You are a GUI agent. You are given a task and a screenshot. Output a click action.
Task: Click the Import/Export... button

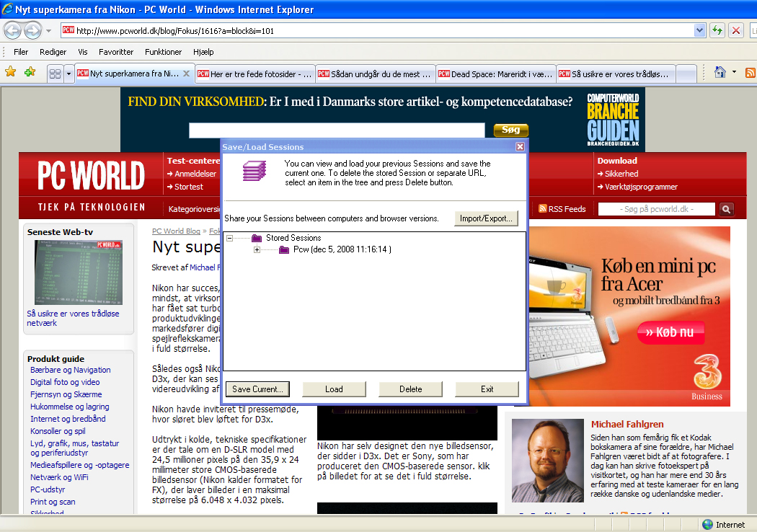coord(486,218)
